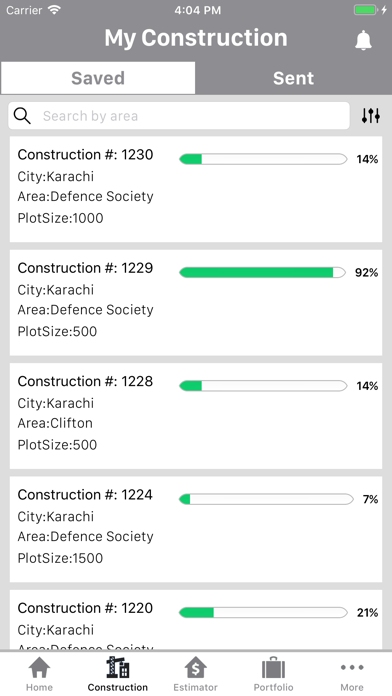Switch to the Sent tab
The image size is (392, 696).
[293, 78]
